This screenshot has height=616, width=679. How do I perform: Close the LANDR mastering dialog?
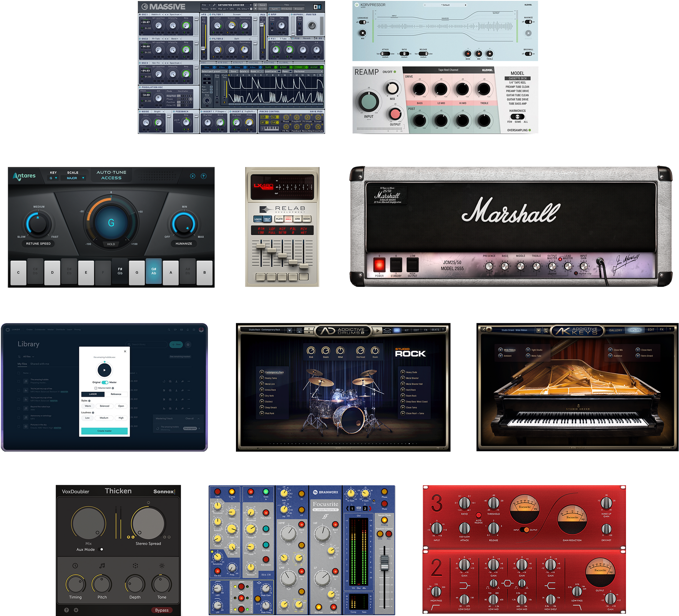coord(125,351)
